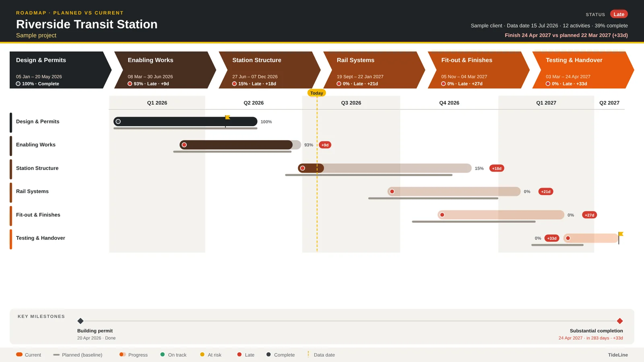Click the On track green legend dot
Screen dimensions: 644x362
pyautogui.click(x=163, y=354)
